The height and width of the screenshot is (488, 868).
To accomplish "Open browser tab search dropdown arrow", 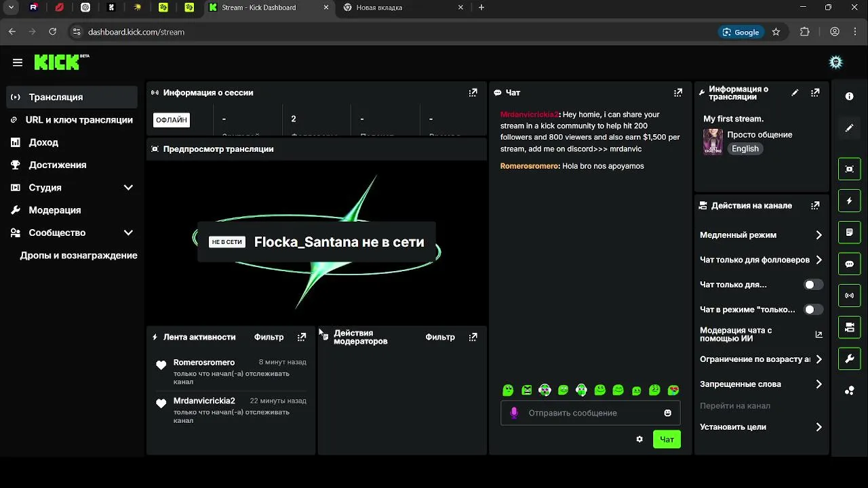I will [11, 7].
